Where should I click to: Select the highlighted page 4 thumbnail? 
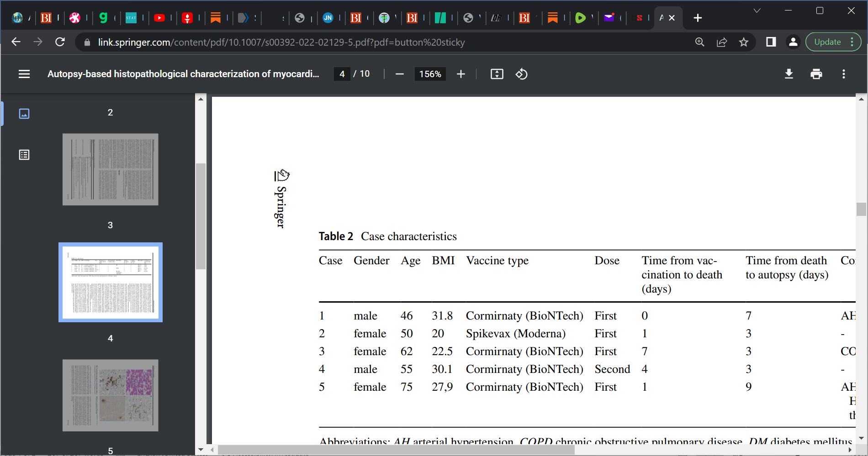[111, 283]
